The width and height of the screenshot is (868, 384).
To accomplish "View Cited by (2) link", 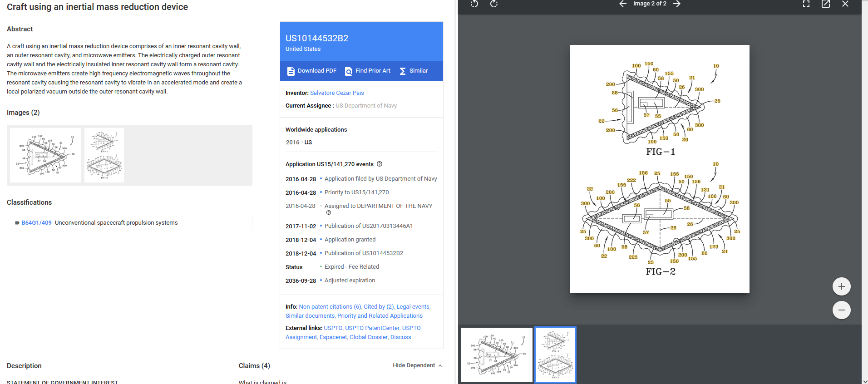I will [x=379, y=307].
